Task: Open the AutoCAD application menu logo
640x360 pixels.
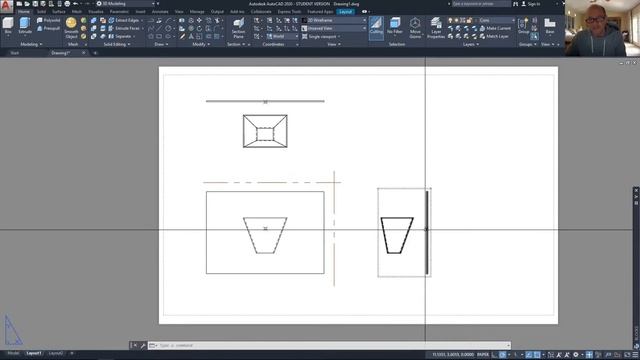Action: (6, 7)
